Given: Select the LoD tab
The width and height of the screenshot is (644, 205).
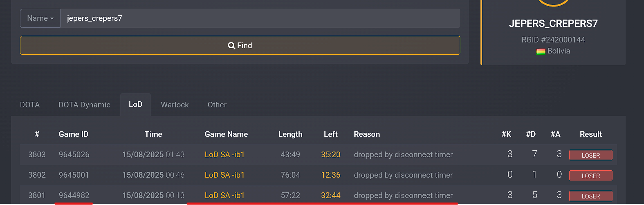Looking at the screenshot, I should pyautogui.click(x=135, y=105).
